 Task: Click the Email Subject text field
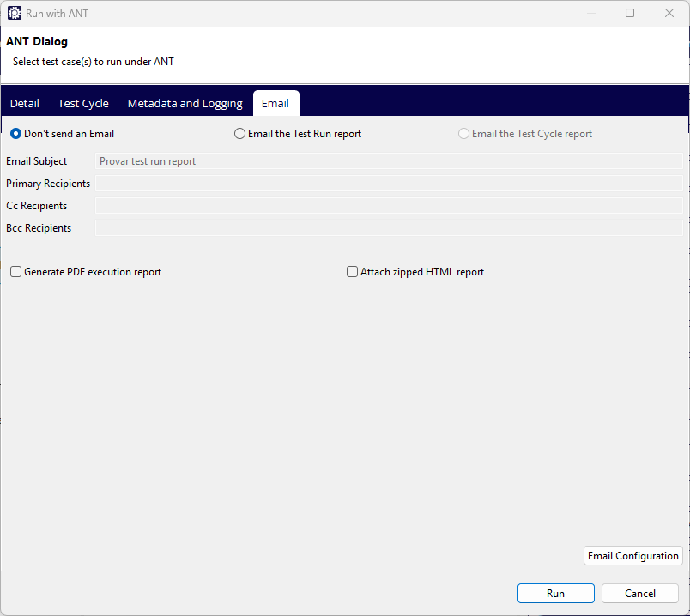(x=388, y=161)
